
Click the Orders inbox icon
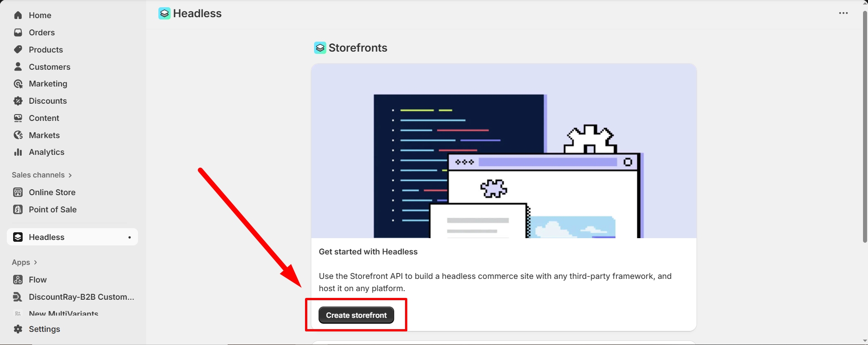(18, 33)
